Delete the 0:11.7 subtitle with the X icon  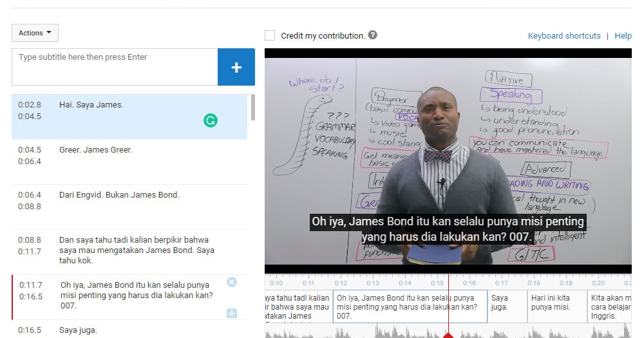[x=232, y=282]
